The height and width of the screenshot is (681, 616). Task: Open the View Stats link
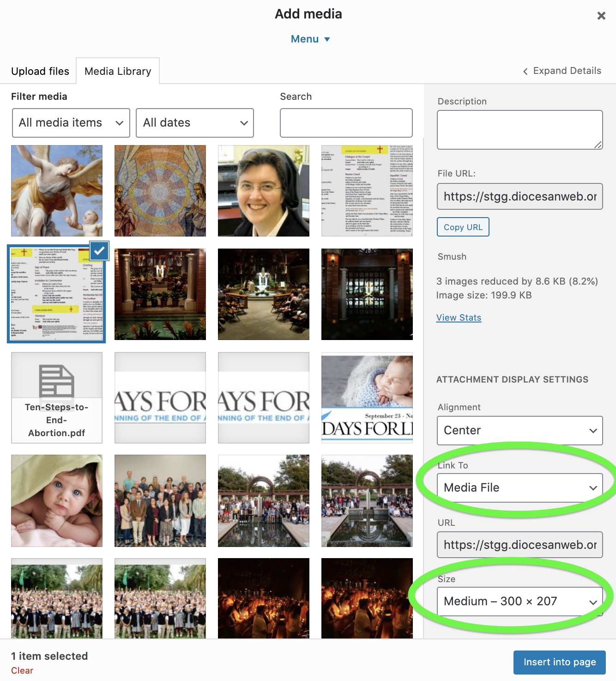[459, 317]
